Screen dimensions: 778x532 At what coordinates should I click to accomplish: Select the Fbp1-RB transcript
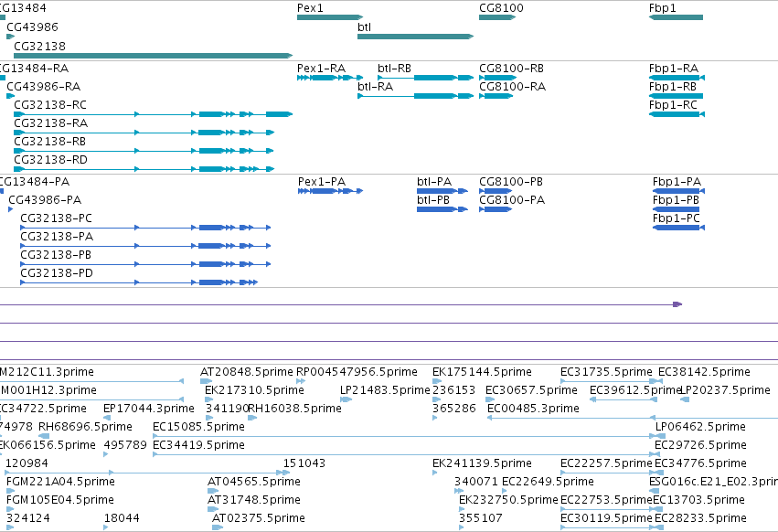(x=676, y=96)
